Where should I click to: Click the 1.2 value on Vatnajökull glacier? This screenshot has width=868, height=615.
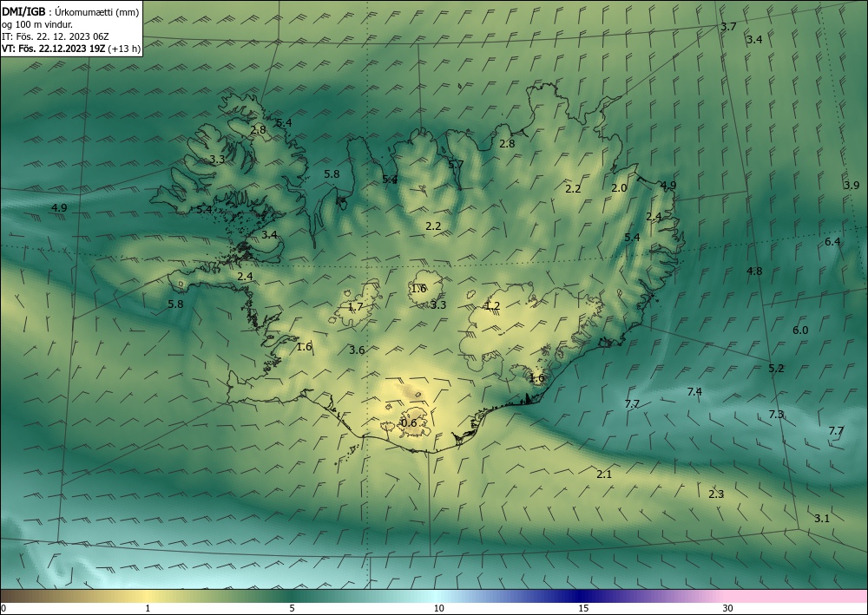pos(492,306)
